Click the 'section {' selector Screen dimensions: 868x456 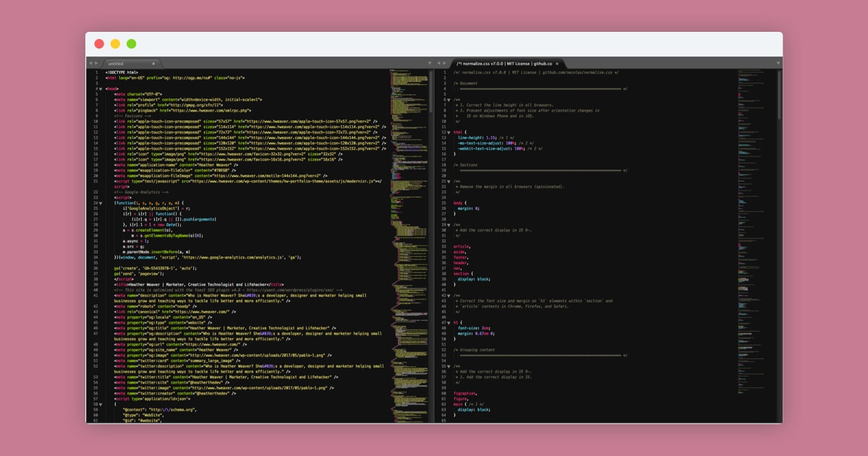(463, 274)
